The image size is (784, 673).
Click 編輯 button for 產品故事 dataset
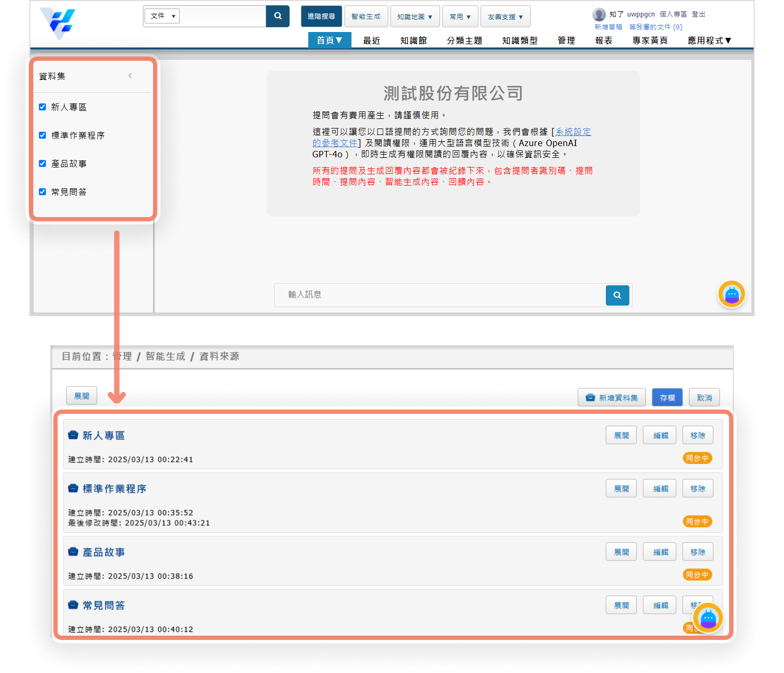pyautogui.click(x=660, y=552)
